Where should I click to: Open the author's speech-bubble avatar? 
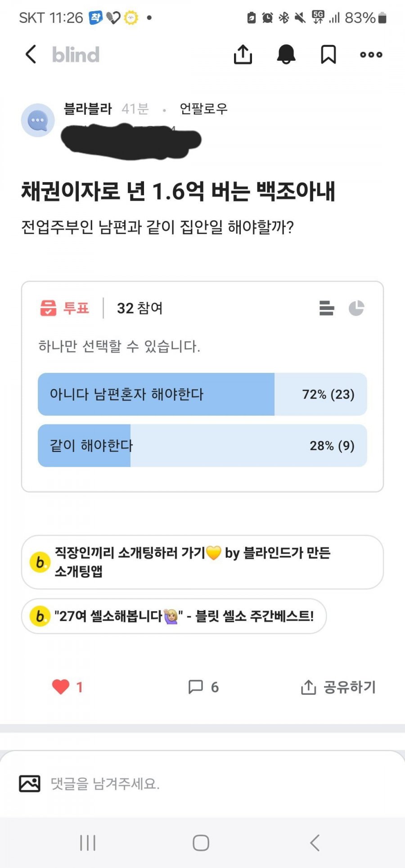tap(38, 120)
